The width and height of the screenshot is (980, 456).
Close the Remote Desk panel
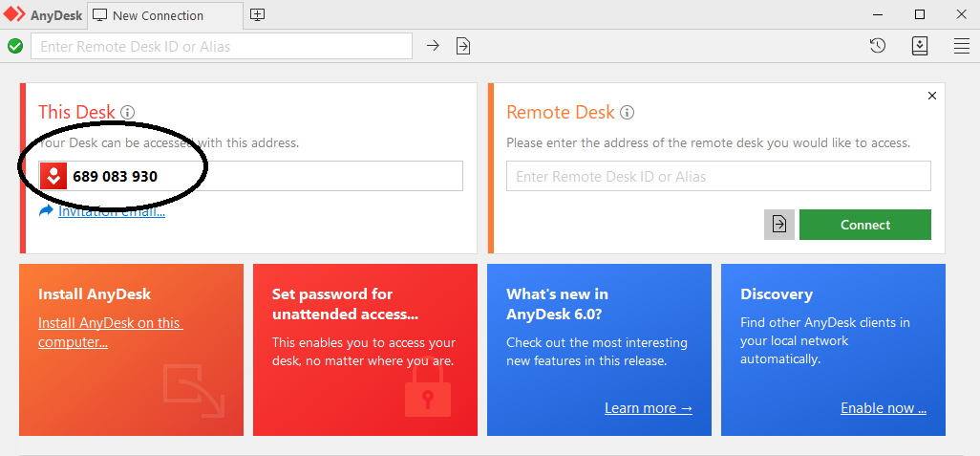tap(932, 96)
